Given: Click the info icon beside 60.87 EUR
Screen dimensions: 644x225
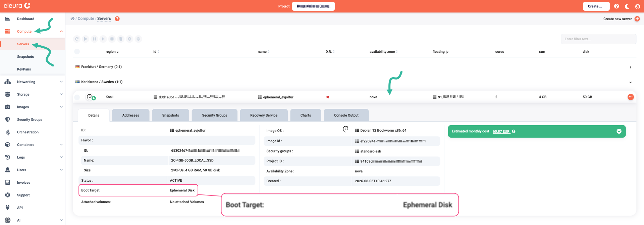Looking at the screenshot, I should [514, 131].
